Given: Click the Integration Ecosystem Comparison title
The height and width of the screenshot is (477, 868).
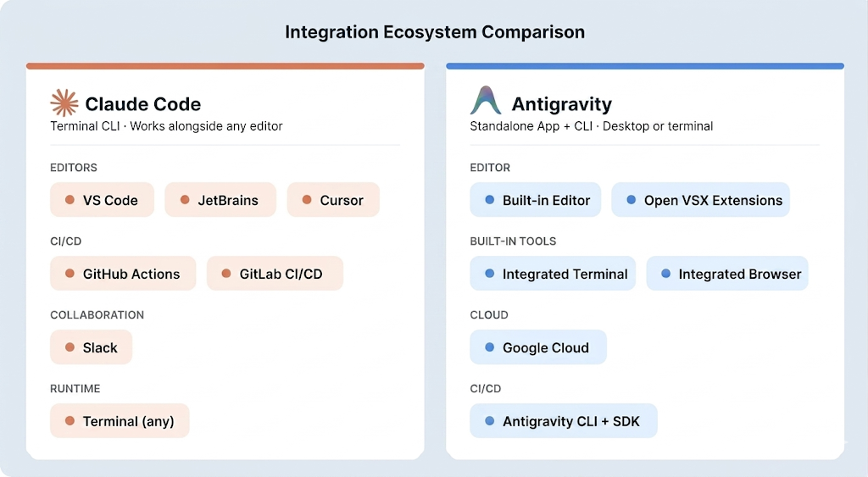Looking at the screenshot, I should pyautogui.click(x=435, y=32).
